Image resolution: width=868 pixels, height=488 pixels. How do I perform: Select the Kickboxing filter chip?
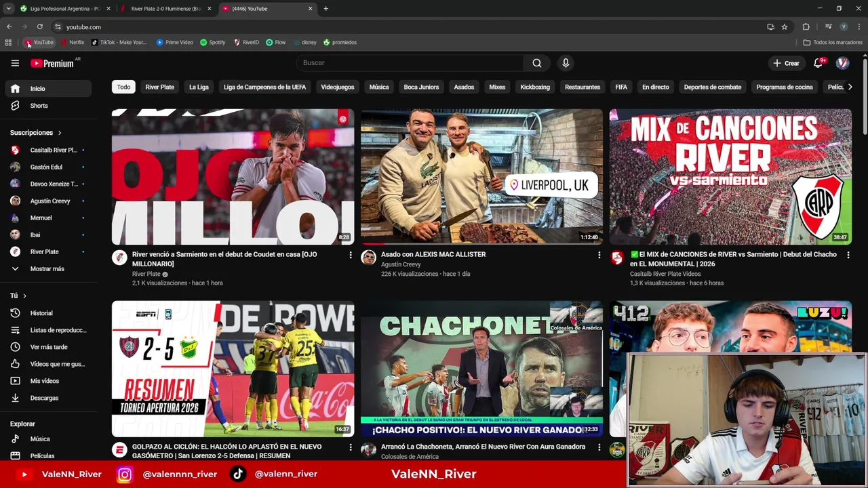click(535, 87)
